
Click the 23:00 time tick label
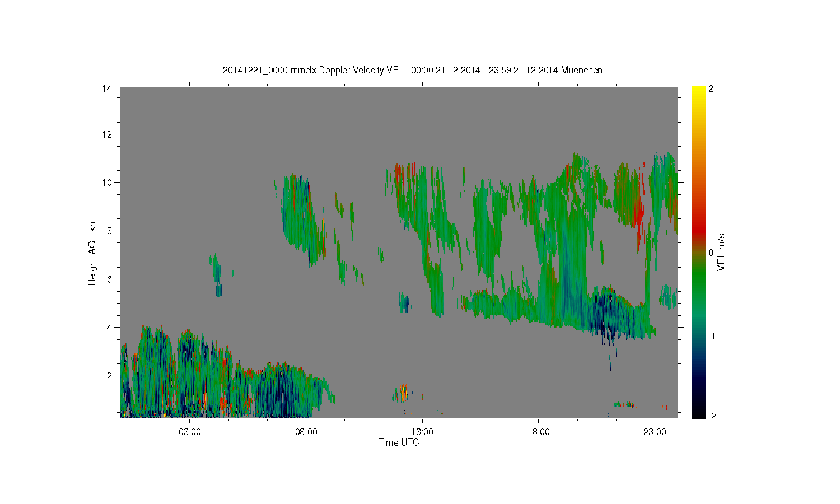pyautogui.click(x=655, y=432)
